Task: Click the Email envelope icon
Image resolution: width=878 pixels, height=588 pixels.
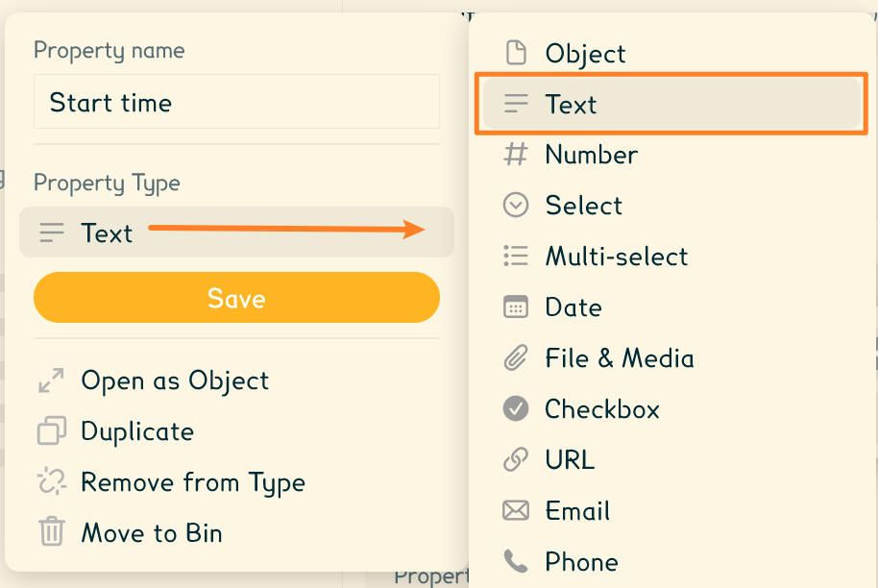Action: point(516,510)
